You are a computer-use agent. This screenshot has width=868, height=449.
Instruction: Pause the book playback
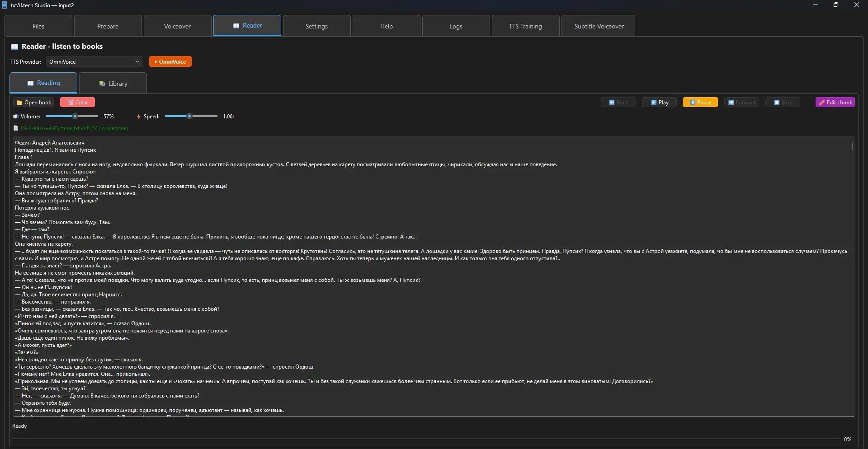(700, 103)
